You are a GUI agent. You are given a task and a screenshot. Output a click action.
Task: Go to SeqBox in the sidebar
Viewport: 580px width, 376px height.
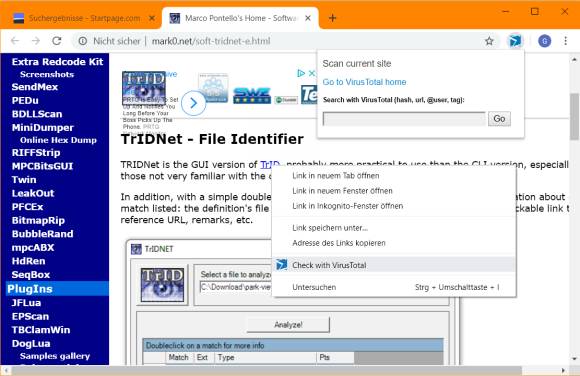coord(31,275)
